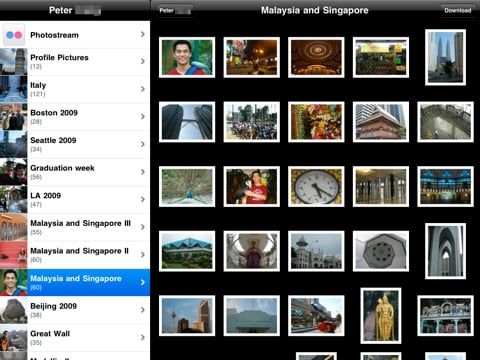Select the Great Wall album title
The width and height of the screenshot is (480, 360).
click(x=50, y=334)
